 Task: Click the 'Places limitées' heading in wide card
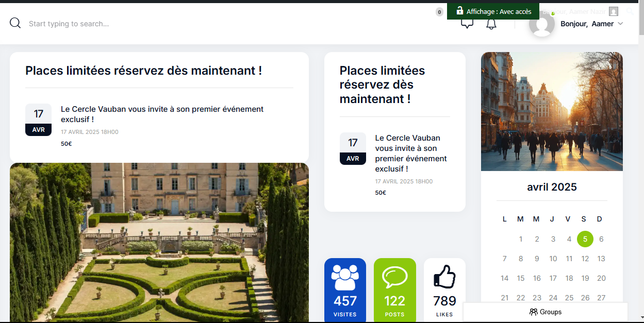(143, 71)
